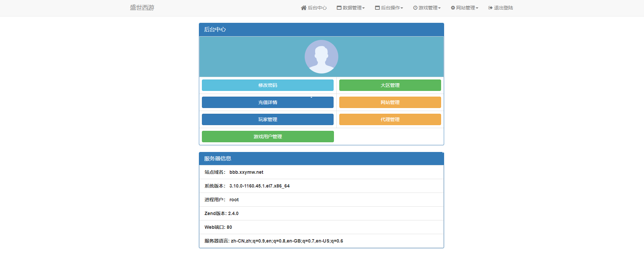Click the window icon beside 数据管理
644x262 pixels.
point(339,8)
